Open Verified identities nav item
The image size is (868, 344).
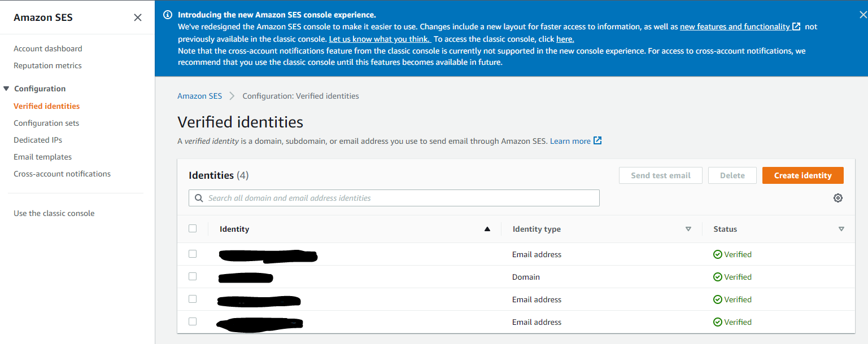click(x=47, y=106)
